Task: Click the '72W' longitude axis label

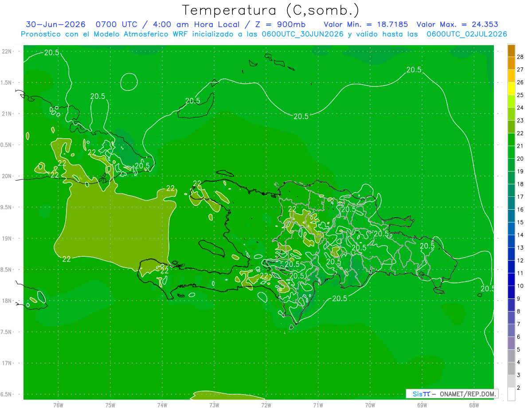Action: (x=266, y=405)
